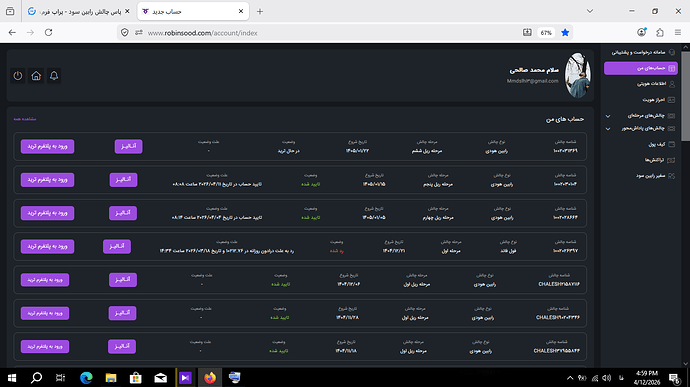690x387 pixels.
Task: Reset the 67% zoom level indicator
Action: (x=546, y=33)
